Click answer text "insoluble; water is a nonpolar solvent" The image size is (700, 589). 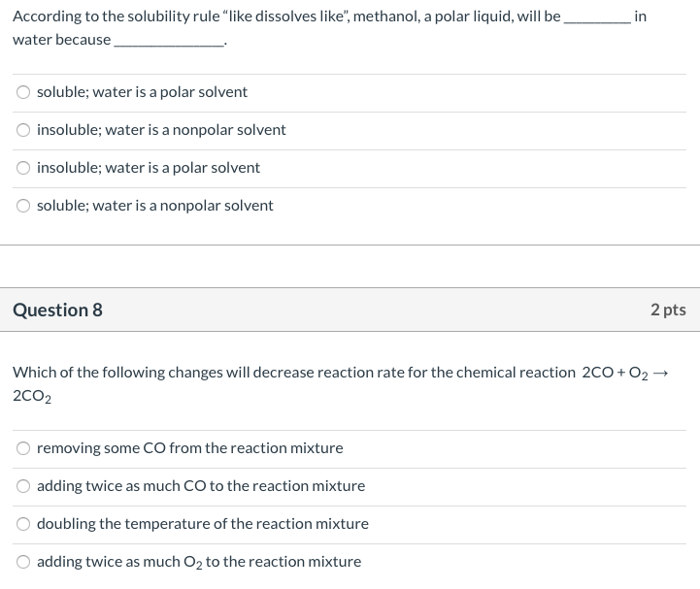pyautogui.click(x=161, y=130)
